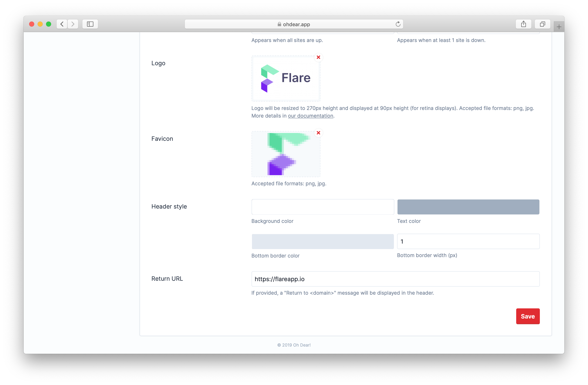Toggle the Safari sidebar icon
This screenshot has height=385, width=588.
(90, 24)
